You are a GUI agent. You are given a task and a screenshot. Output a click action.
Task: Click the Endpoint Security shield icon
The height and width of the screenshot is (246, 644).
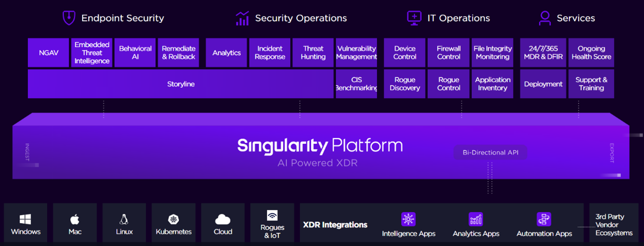68,18
